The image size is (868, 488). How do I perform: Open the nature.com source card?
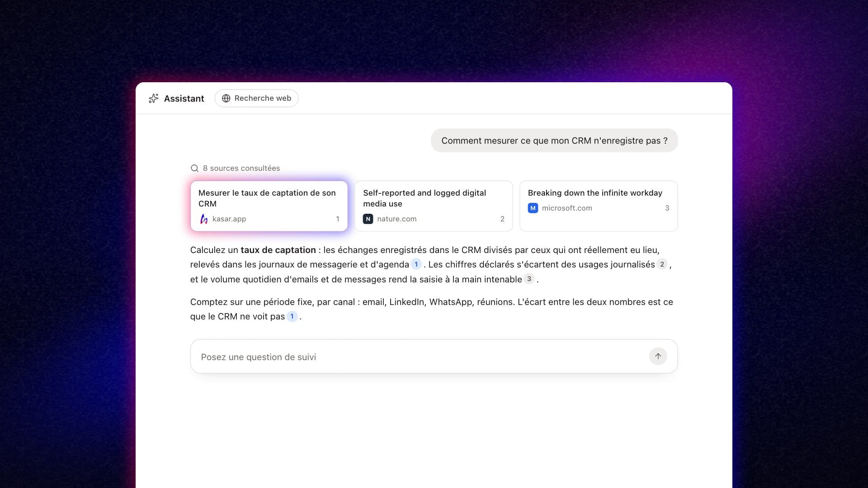click(434, 206)
